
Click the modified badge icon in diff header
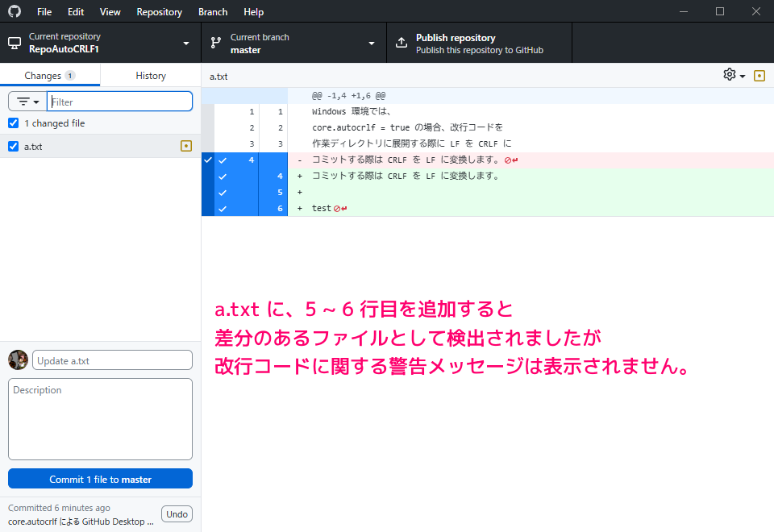[x=759, y=76]
